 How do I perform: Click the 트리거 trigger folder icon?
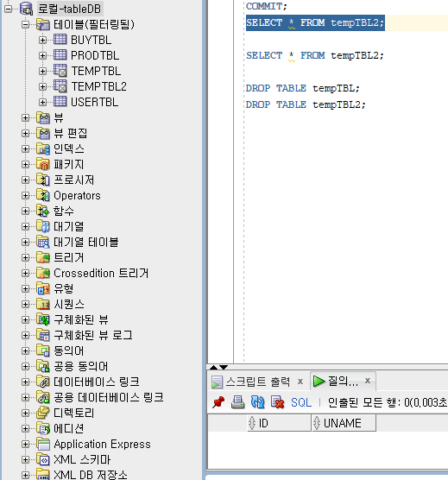[43, 257]
